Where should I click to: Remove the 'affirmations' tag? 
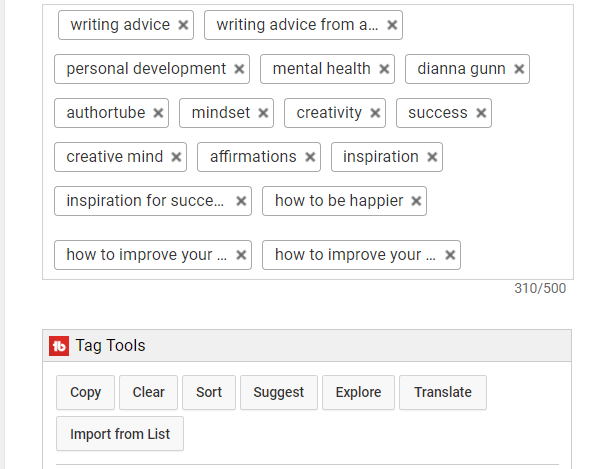click(x=310, y=157)
